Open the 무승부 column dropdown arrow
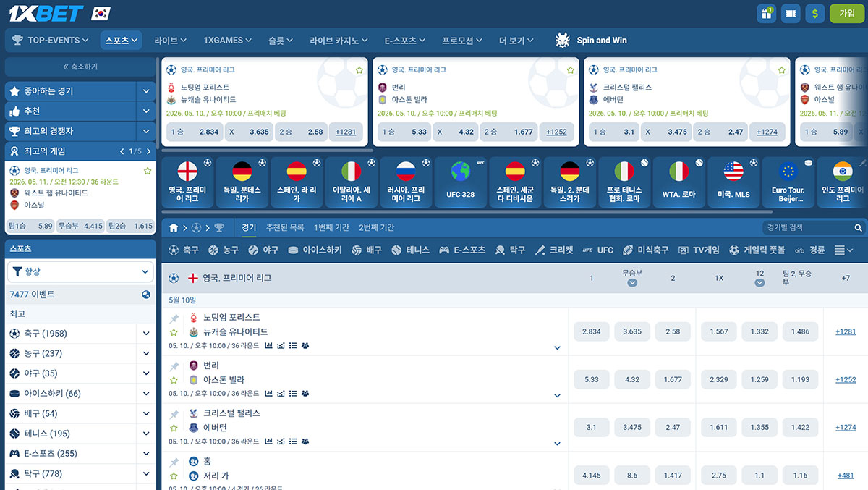Viewport: 868px width, 490px height. tap(632, 283)
